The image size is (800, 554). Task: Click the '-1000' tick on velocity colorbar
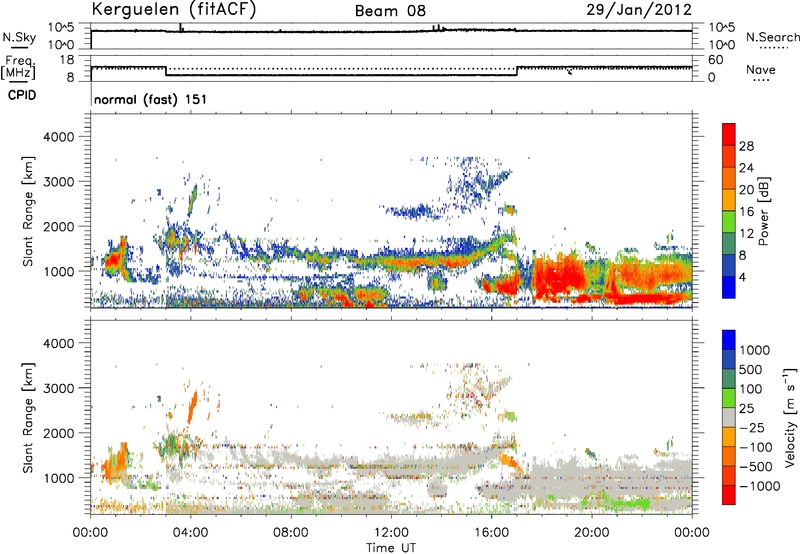[760, 486]
